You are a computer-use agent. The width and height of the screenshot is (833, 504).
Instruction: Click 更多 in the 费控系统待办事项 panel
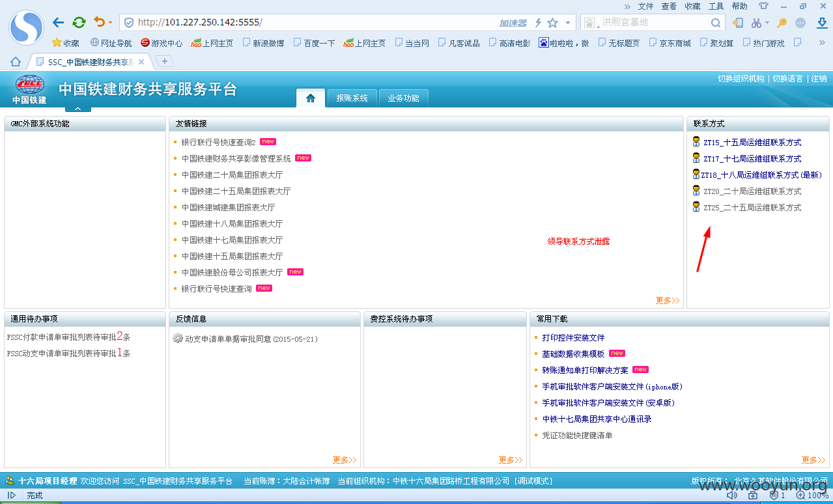[x=511, y=460]
